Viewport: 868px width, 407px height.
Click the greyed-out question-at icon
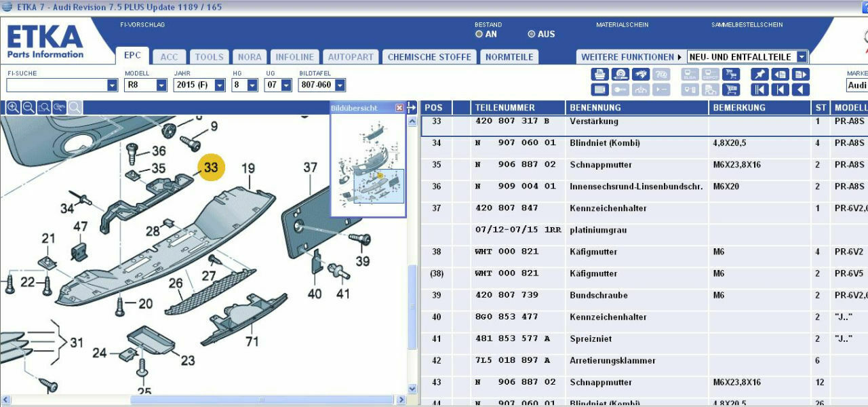click(661, 74)
